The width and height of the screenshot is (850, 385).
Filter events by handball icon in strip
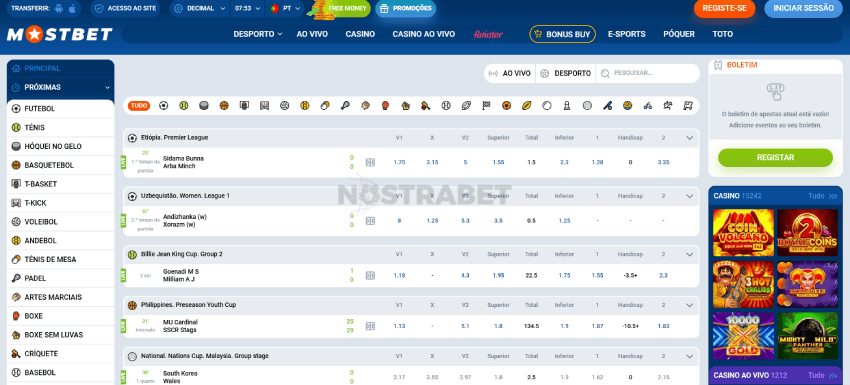[x=305, y=106]
